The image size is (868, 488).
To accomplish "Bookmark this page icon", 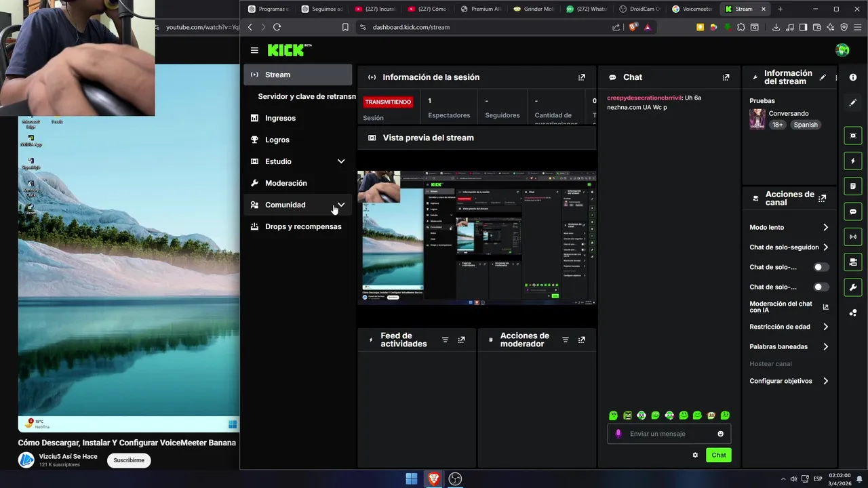I will point(345,27).
